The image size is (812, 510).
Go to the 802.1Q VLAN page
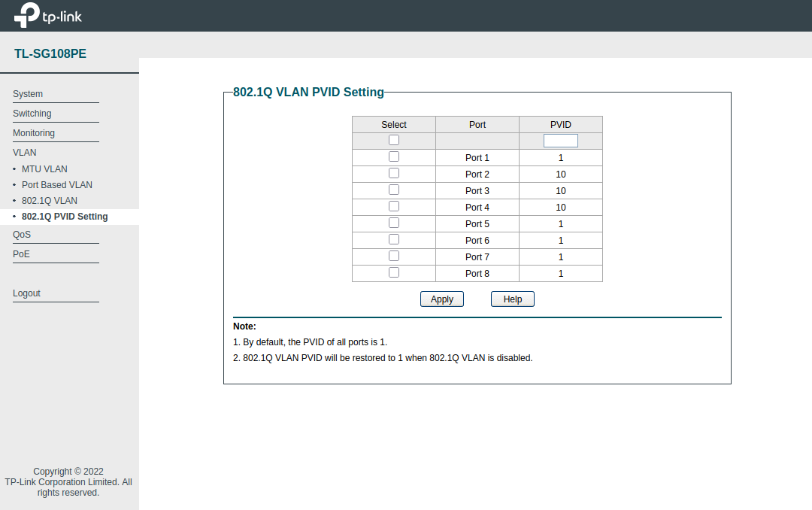click(x=49, y=200)
